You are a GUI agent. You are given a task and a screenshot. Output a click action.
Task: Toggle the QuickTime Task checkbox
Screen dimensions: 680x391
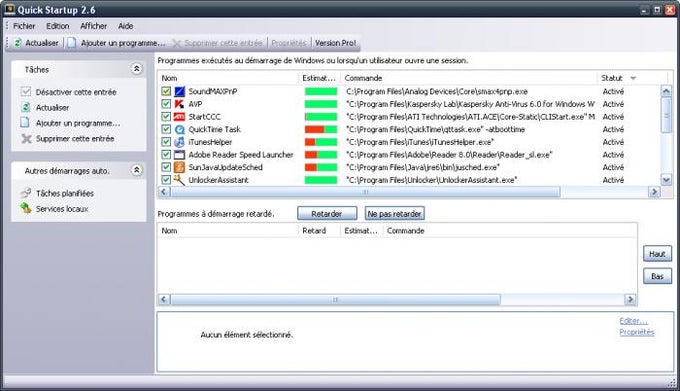tap(166, 129)
